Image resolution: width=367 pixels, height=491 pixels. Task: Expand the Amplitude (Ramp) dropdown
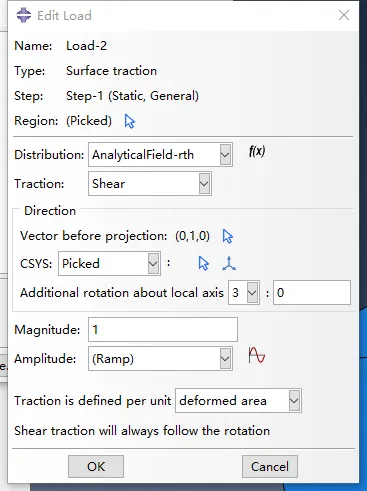[225, 359]
